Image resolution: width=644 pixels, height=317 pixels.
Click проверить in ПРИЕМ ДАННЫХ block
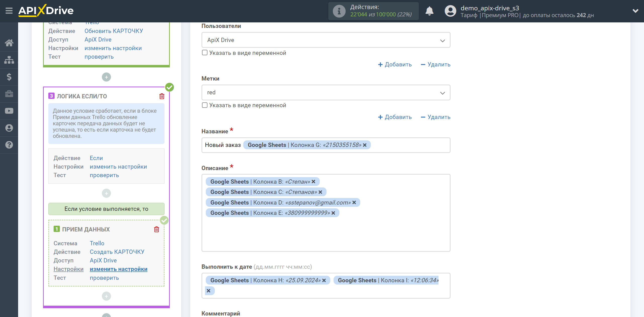tap(104, 278)
